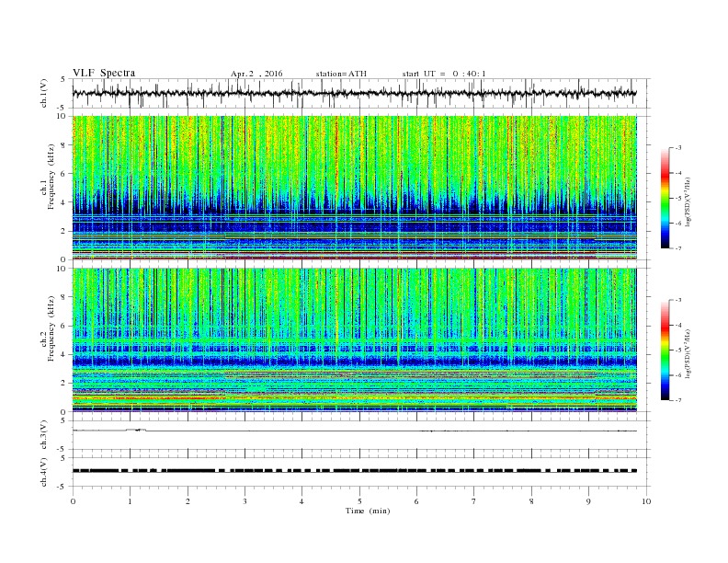Click the lower 'log(PSD)(V²/Hz)' colorbar label
Image resolution: width=728 pixels, height=563 pixels.
(688, 352)
